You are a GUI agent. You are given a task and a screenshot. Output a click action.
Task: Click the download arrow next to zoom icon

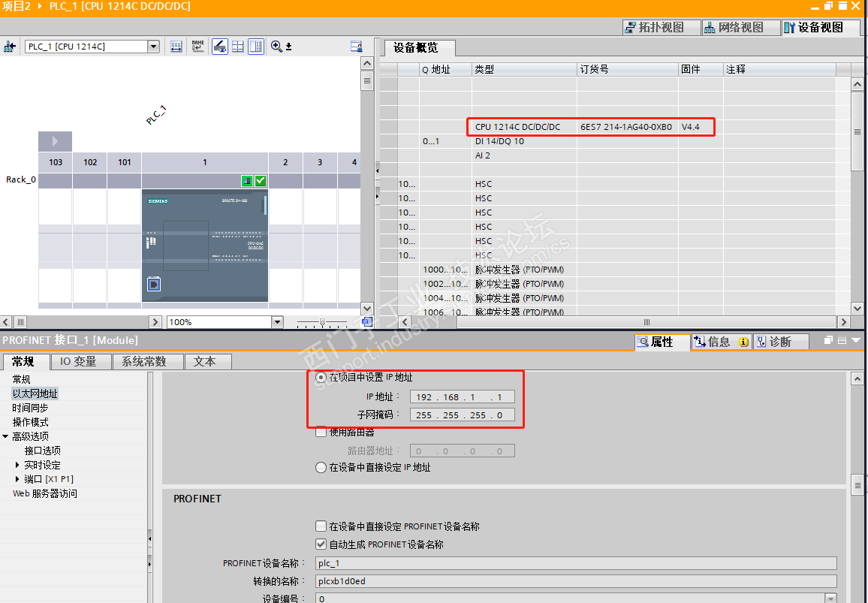288,47
